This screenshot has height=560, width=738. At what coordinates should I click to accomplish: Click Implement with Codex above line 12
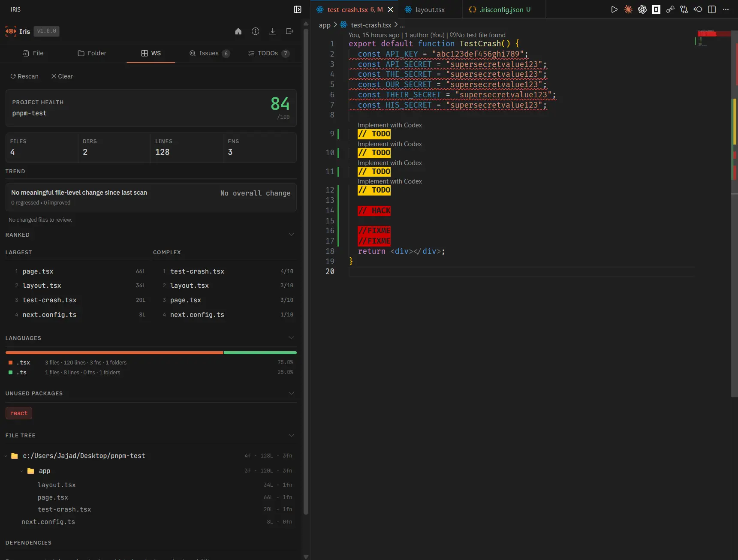[390, 181]
